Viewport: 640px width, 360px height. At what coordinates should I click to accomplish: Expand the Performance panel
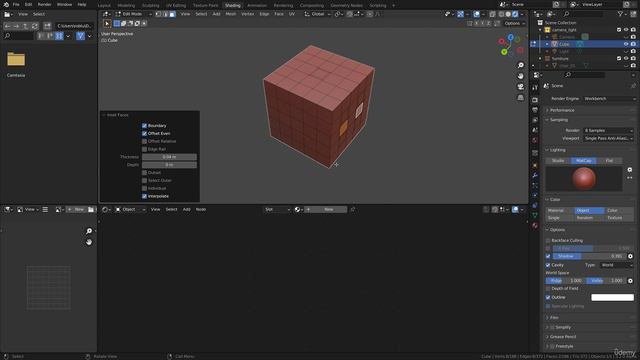(x=562, y=110)
